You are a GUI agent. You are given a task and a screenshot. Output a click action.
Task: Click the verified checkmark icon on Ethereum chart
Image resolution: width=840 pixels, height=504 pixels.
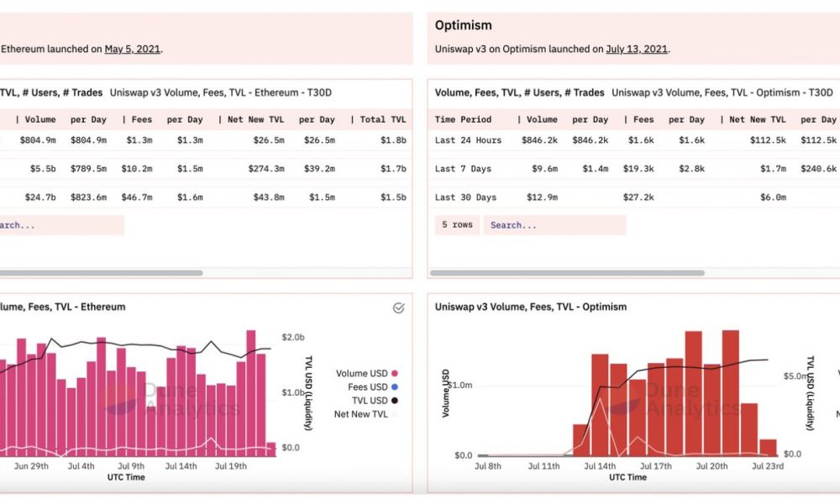pyautogui.click(x=398, y=308)
